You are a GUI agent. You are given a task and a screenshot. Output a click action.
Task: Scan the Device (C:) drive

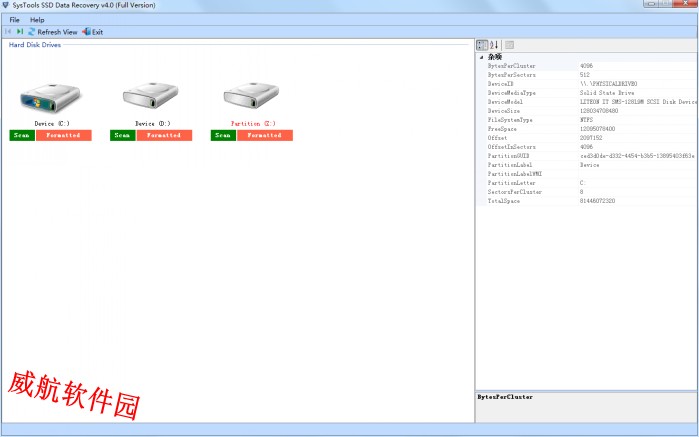[x=22, y=135]
